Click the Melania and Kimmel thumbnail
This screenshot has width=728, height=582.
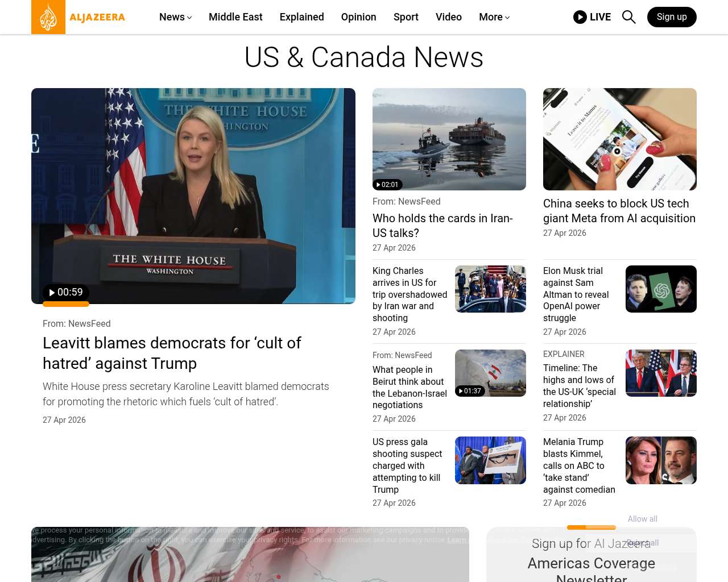click(661, 460)
